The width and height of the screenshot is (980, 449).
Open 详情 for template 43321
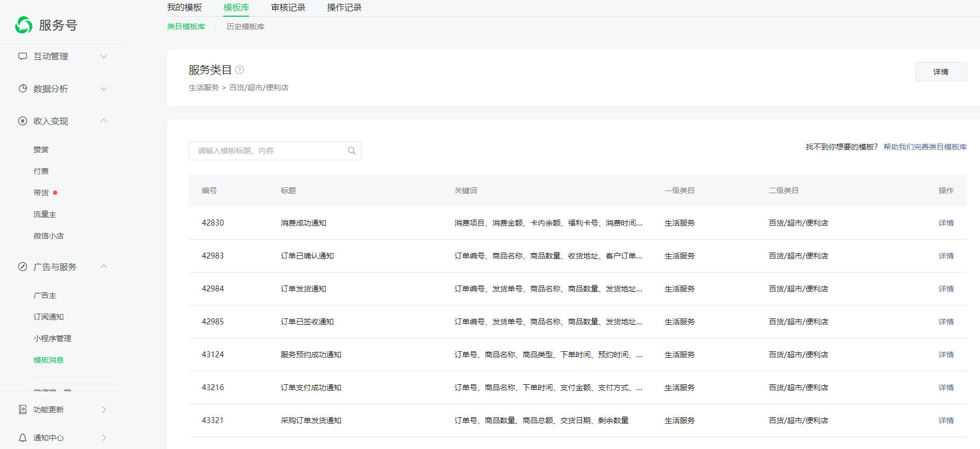(946, 420)
